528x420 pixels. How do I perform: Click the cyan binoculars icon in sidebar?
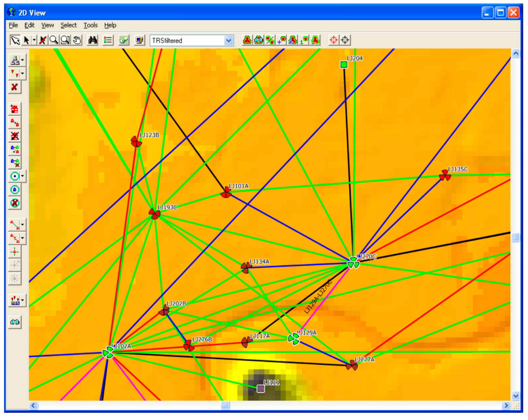click(x=15, y=322)
